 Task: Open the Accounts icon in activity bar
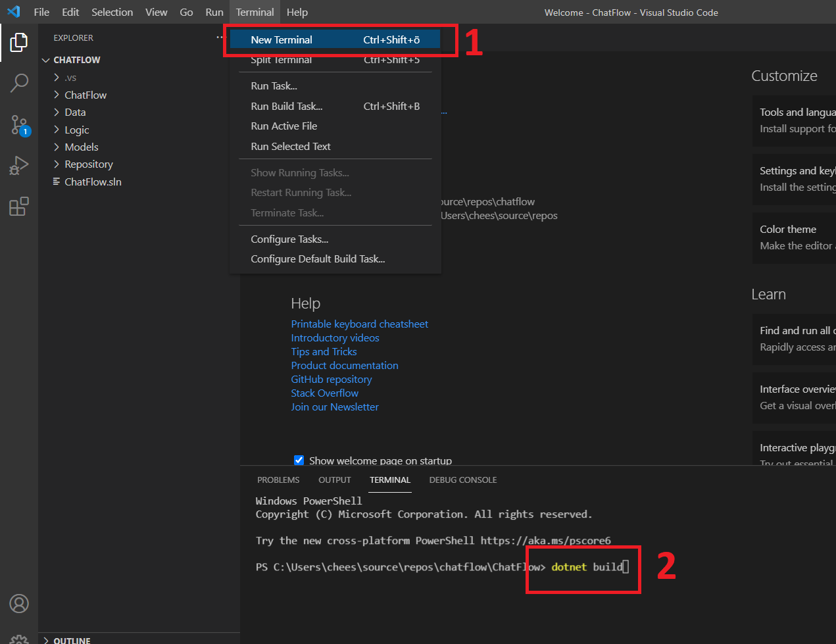pos(19,603)
